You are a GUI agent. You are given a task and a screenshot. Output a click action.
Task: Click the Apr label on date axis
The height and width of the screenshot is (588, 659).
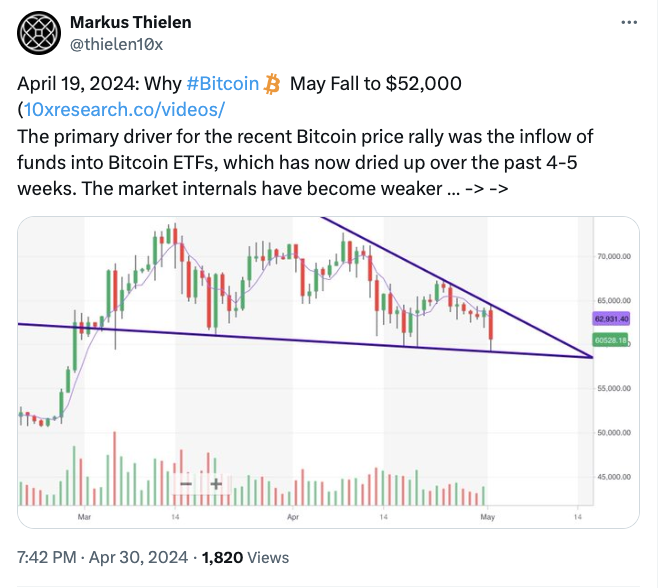tap(292, 517)
